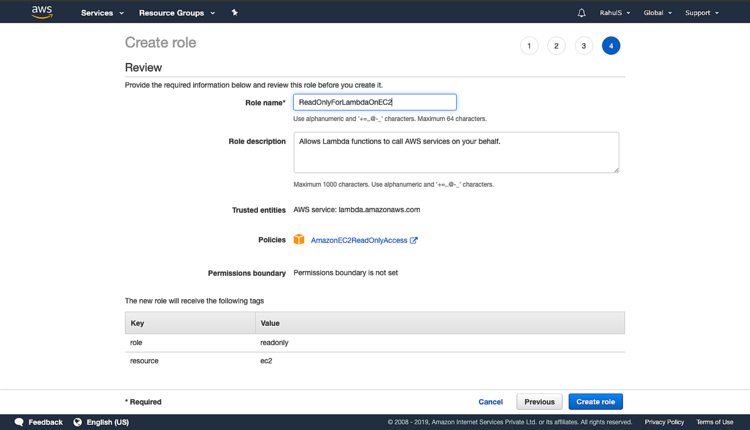Click the Role name input field
Screen dimensions: 750x430
375,102
